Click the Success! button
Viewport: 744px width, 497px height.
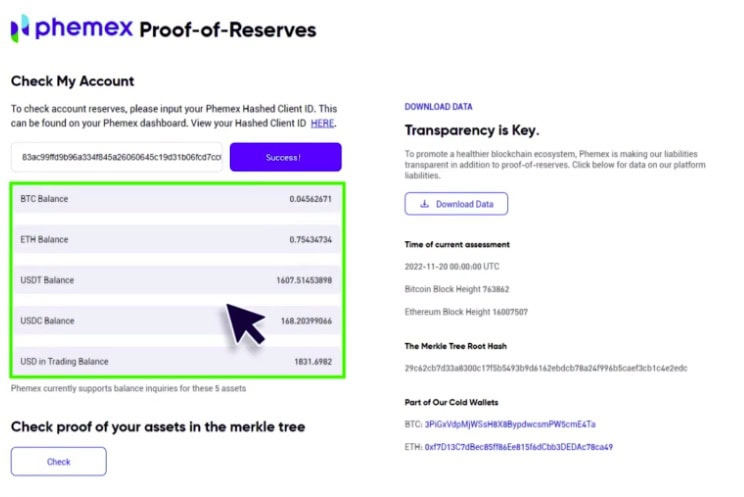tap(286, 157)
